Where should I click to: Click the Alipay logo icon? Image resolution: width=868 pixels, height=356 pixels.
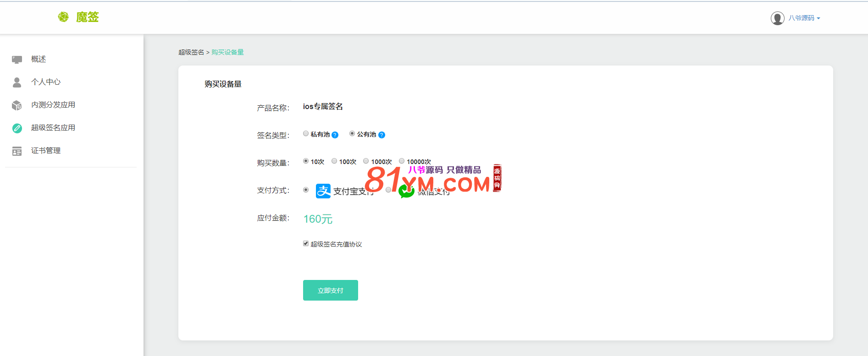(x=323, y=191)
